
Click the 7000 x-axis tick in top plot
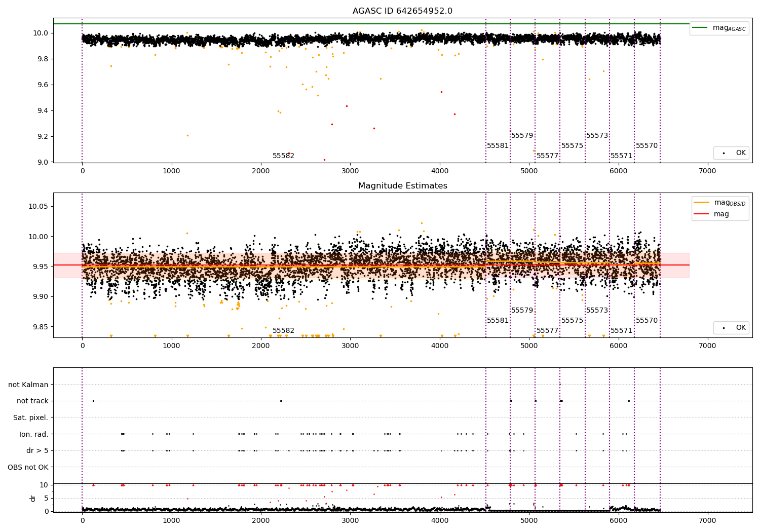pyautogui.click(x=708, y=171)
